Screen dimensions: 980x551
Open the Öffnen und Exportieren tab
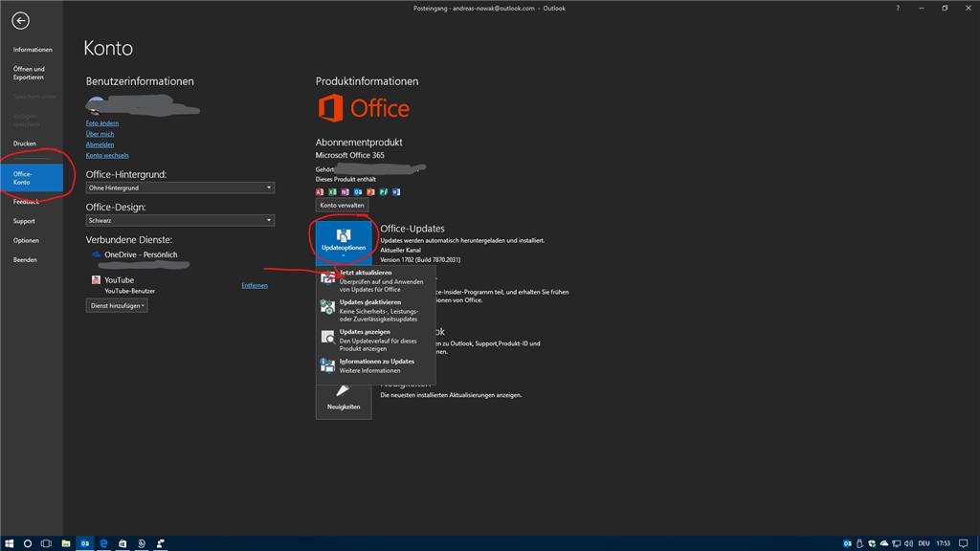click(29, 73)
